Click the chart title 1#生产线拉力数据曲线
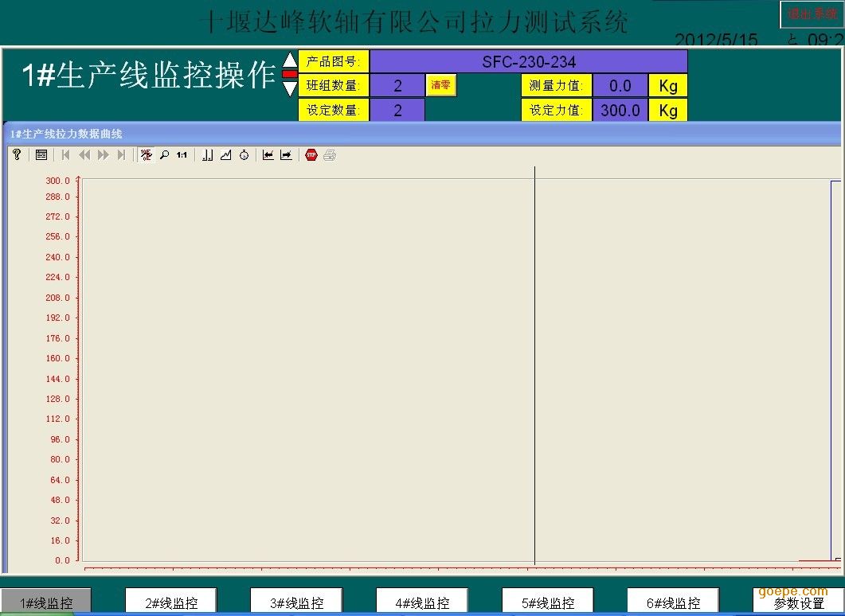This screenshot has height=616, width=845. (66, 134)
